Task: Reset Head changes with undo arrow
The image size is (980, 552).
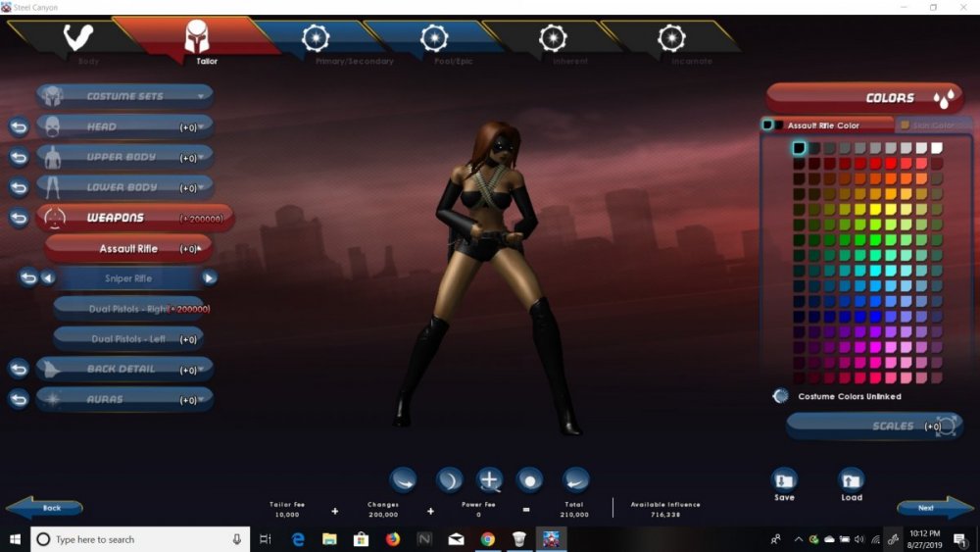Action: (19, 127)
